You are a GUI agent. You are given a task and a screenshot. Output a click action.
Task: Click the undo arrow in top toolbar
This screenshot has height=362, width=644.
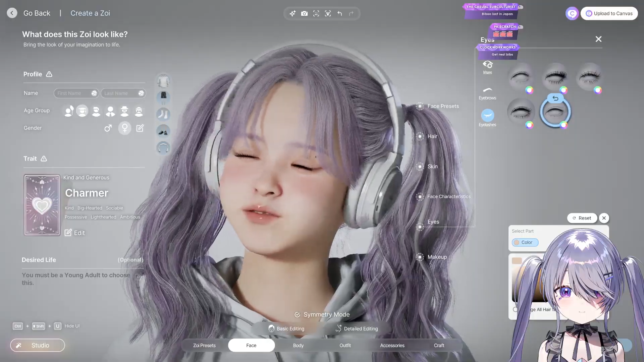(340, 13)
